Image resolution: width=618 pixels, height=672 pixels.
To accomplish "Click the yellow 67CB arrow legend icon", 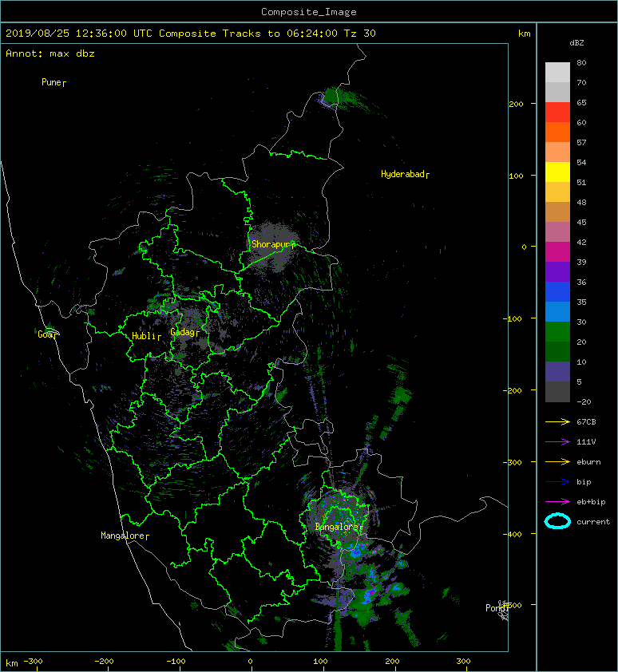I will [x=557, y=421].
